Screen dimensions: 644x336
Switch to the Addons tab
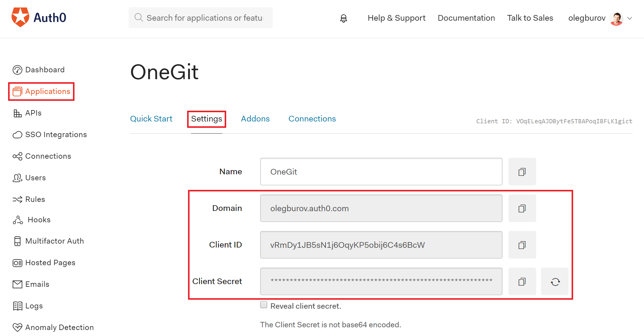(255, 119)
